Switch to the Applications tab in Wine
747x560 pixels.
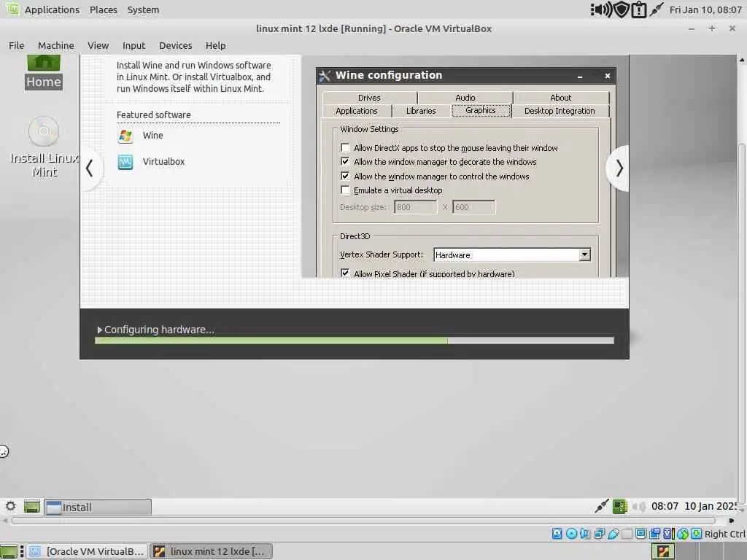pos(356,111)
